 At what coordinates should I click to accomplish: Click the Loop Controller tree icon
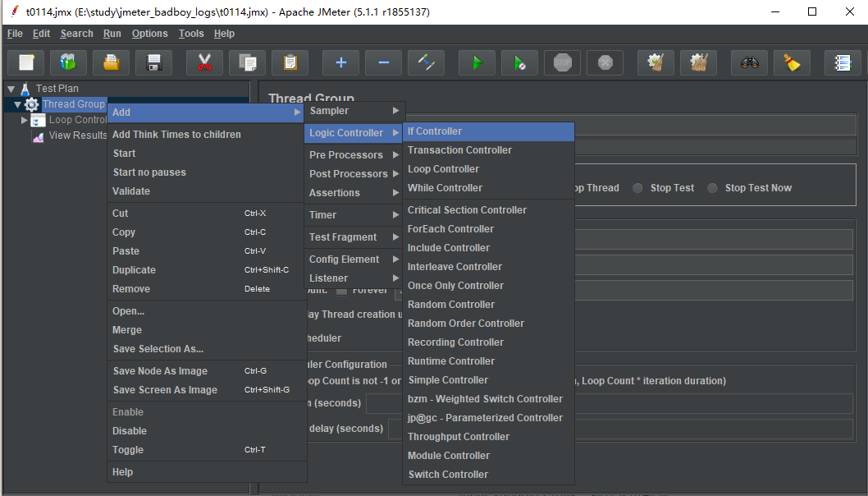pyautogui.click(x=39, y=120)
